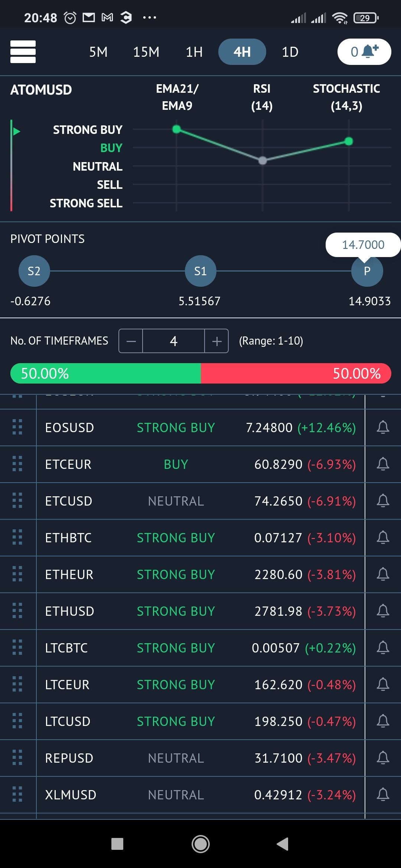Screen dimensions: 401x868
Task: Increase number of timeframes with plus
Action: (x=216, y=341)
